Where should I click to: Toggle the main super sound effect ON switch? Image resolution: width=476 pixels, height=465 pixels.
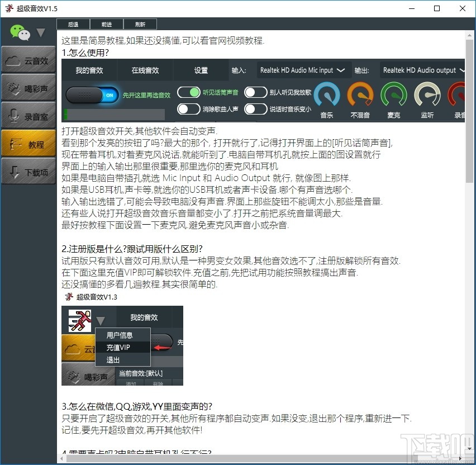[92, 96]
